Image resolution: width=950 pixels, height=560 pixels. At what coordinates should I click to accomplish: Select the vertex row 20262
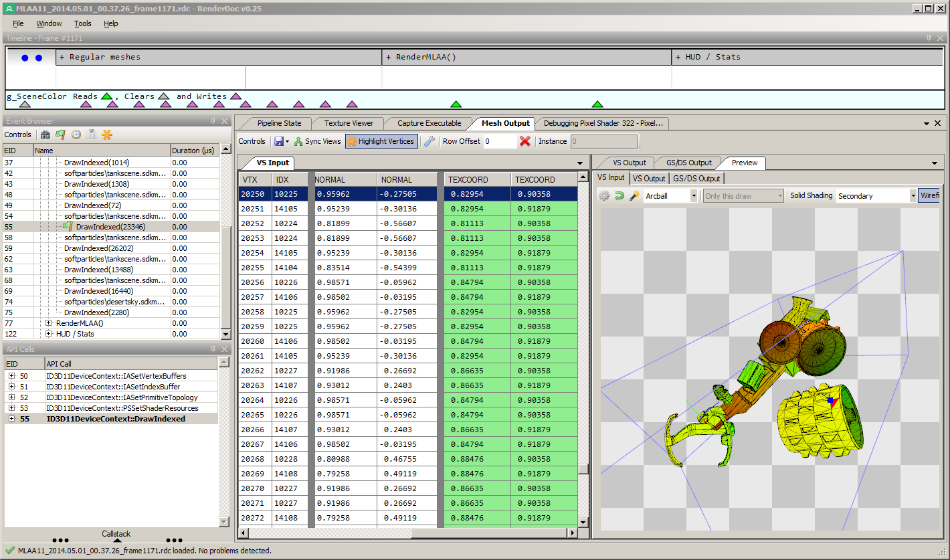(x=408, y=371)
